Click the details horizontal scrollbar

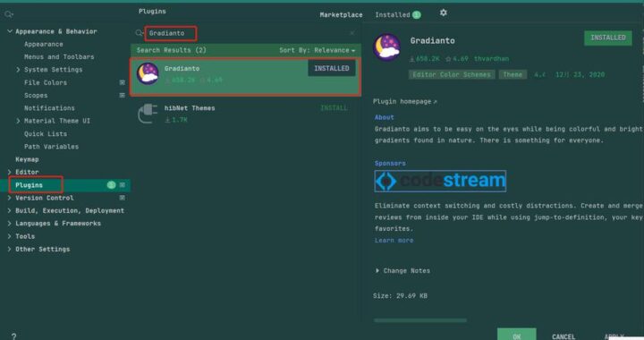point(420,320)
